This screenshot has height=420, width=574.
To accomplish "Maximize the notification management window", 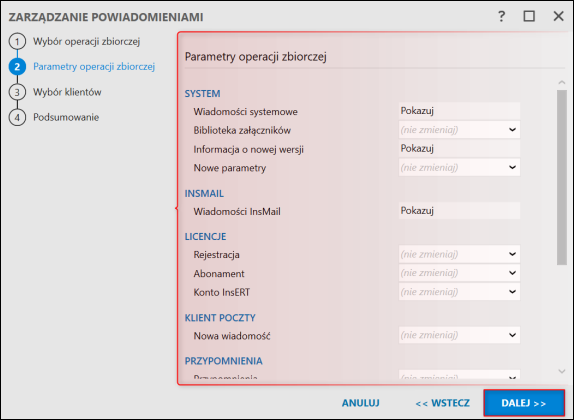I will pos(529,16).
